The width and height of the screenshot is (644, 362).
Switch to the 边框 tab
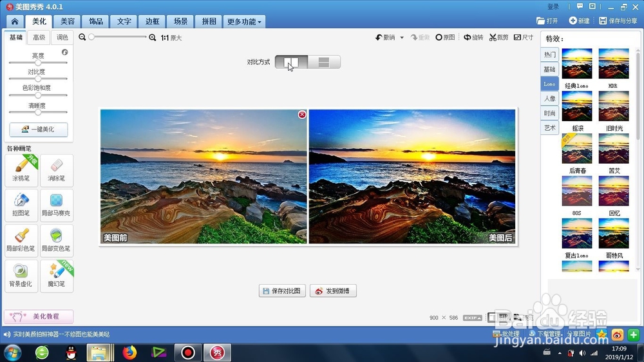click(152, 21)
